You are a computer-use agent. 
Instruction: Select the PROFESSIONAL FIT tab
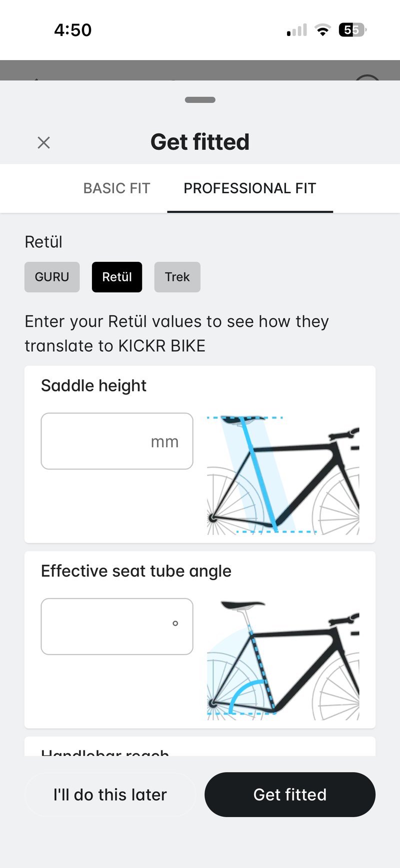click(250, 188)
